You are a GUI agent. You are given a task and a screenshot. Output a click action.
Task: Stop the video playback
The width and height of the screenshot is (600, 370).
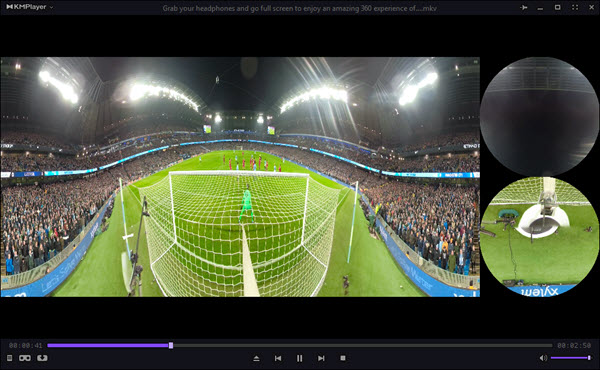tap(343, 358)
